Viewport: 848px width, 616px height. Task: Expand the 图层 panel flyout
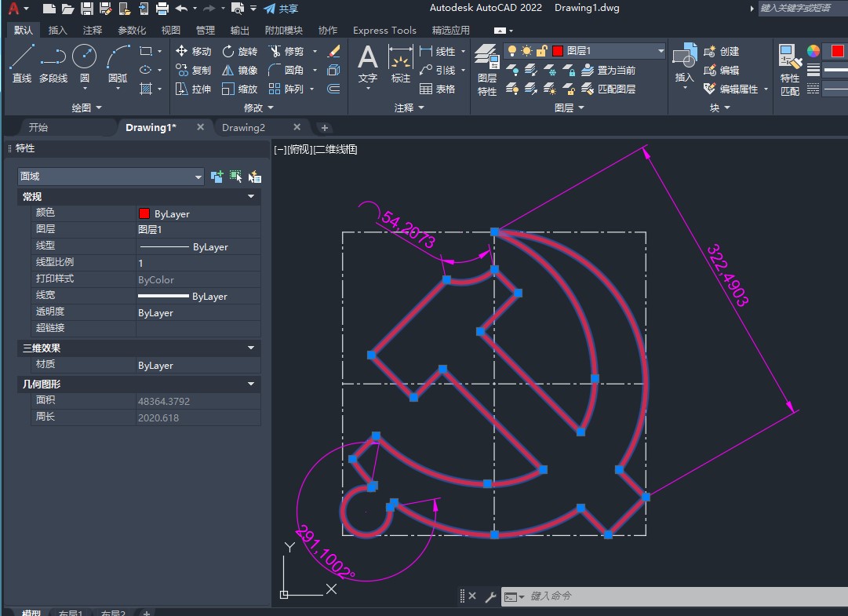coord(569,108)
